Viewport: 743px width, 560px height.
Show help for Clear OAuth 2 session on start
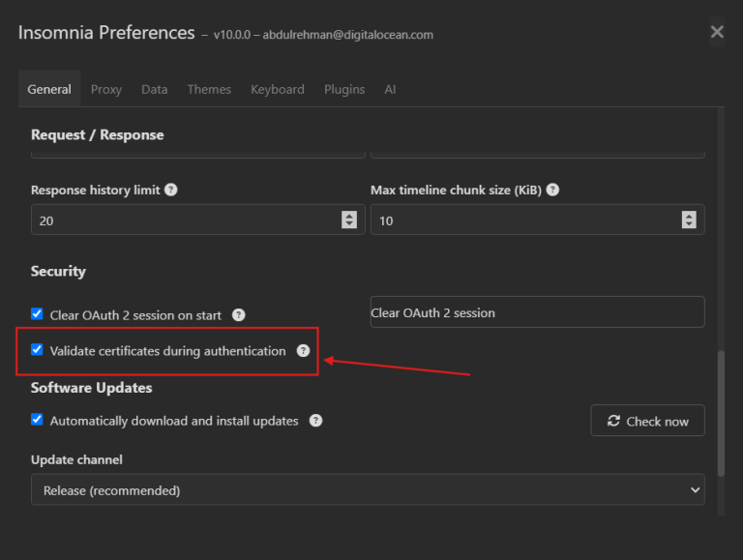[238, 315]
